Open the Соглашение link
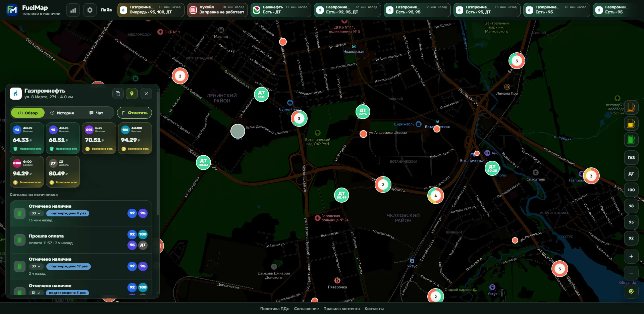 (x=306, y=309)
